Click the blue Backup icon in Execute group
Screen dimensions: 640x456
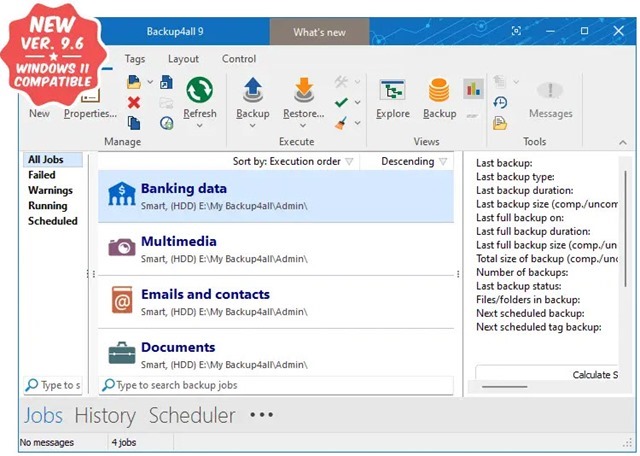point(253,91)
